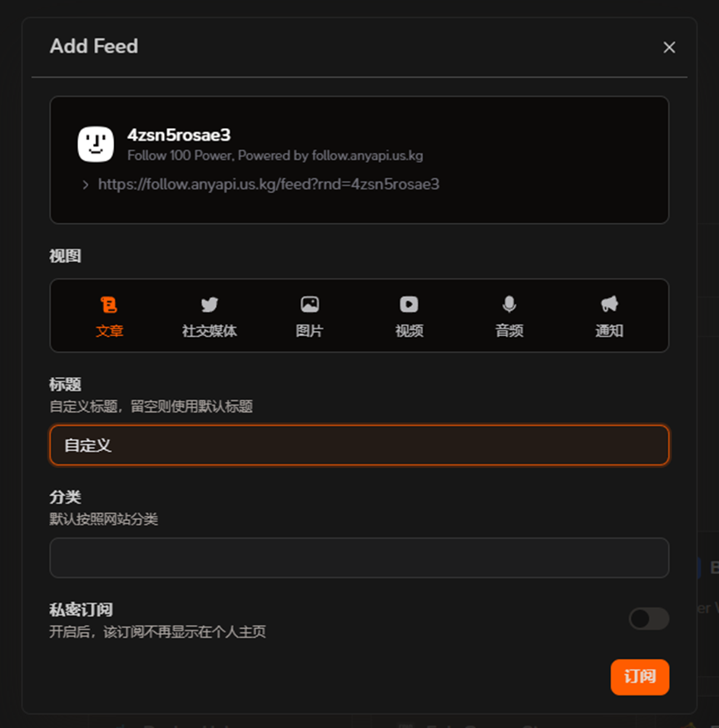
Task: Switch view to 通知 label
Action: pyautogui.click(x=609, y=331)
